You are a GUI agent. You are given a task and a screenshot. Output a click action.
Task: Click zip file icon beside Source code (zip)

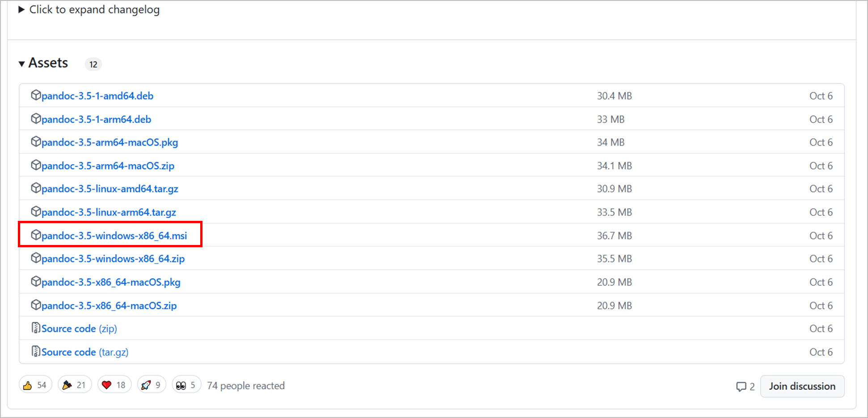(36, 328)
